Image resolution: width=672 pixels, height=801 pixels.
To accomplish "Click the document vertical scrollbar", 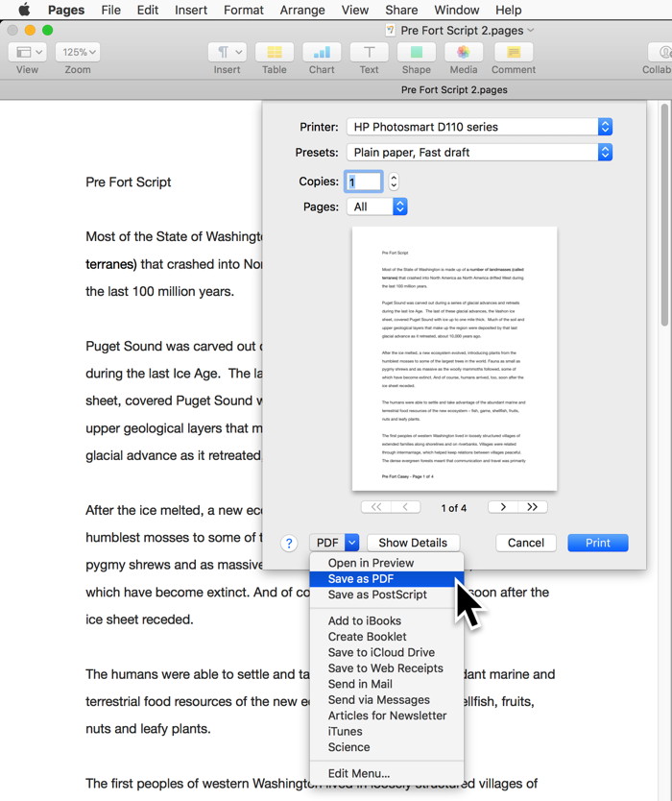I will (x=663, y=214).
